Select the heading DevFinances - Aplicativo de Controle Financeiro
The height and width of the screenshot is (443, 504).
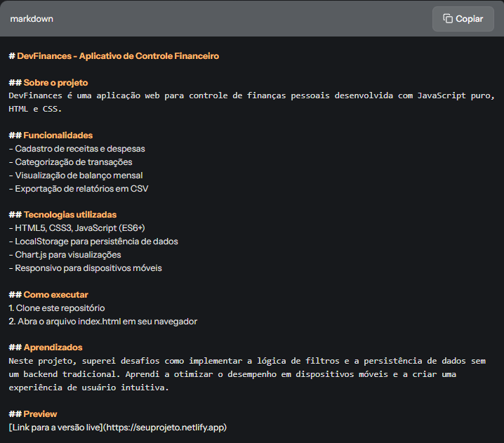pos(118,56)
